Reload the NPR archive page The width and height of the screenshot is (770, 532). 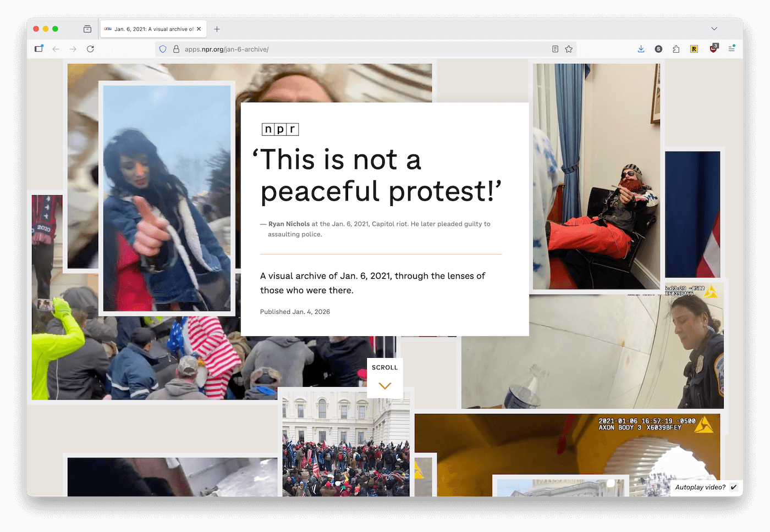[x=90, y=49]
